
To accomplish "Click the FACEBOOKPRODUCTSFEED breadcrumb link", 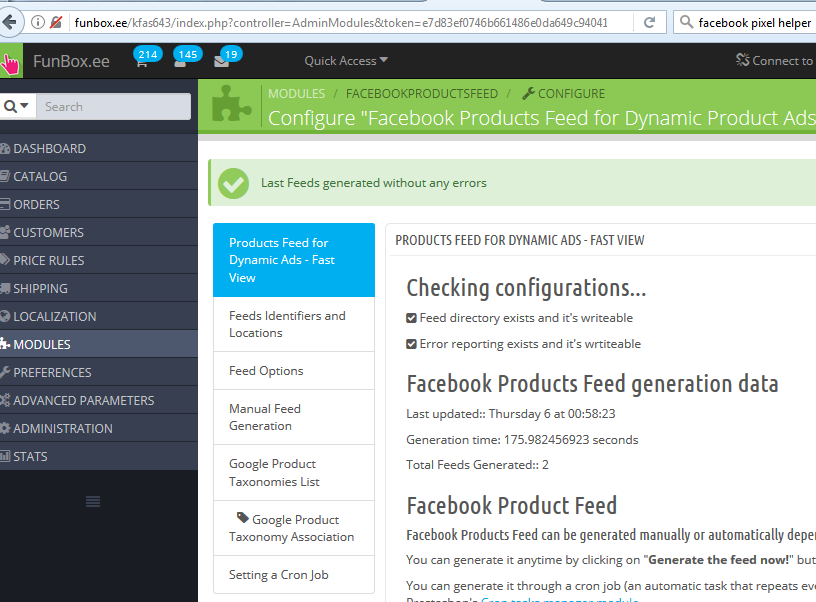I will (422, 94).
